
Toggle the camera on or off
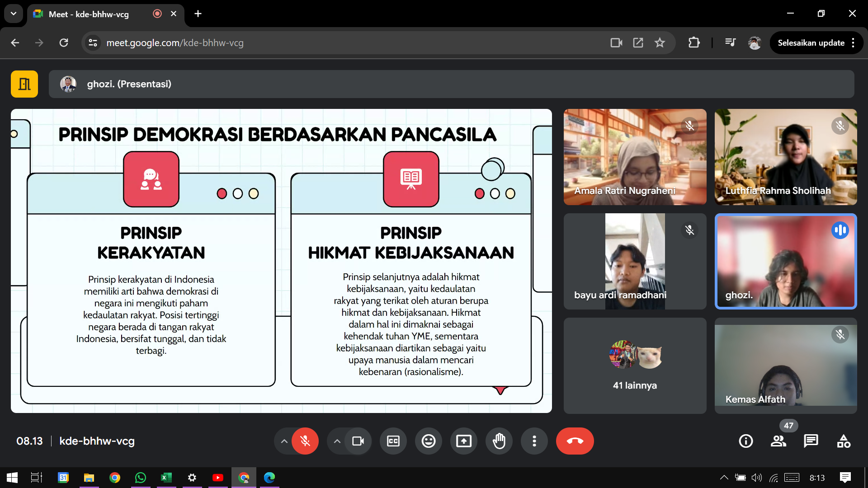(x=358, y=441)
